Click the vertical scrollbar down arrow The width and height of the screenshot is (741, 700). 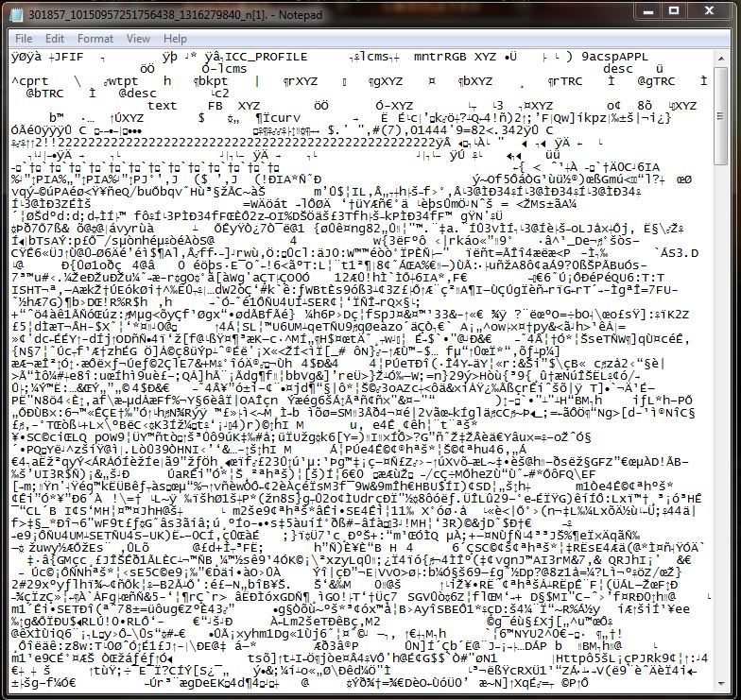(720, 684)
